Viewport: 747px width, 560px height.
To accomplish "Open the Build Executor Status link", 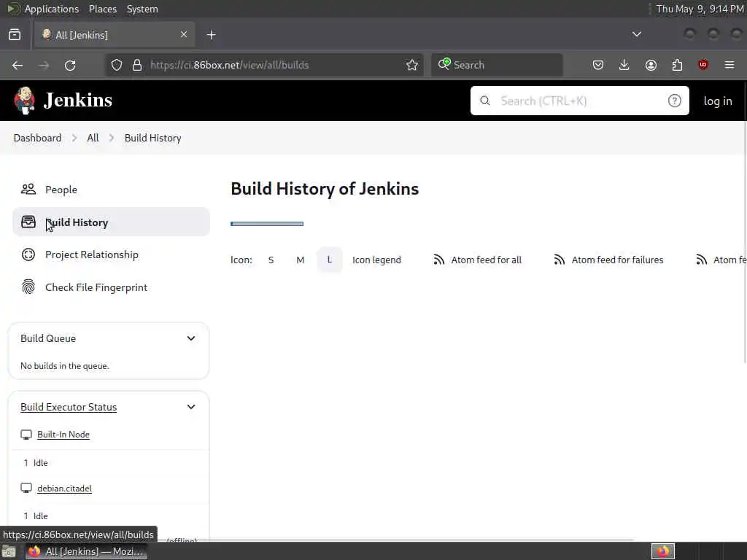I will 69,407.
